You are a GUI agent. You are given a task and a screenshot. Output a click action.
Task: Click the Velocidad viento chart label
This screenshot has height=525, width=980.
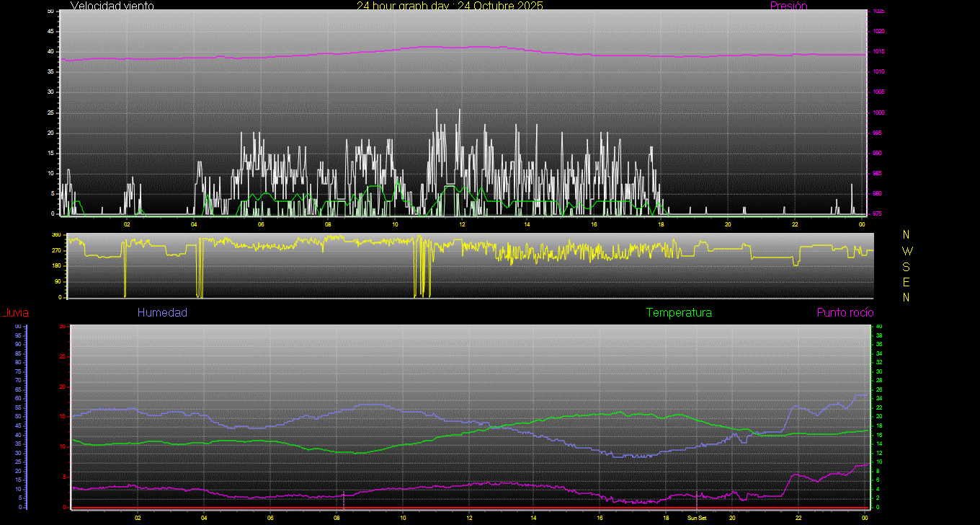[x=112, y=6]
